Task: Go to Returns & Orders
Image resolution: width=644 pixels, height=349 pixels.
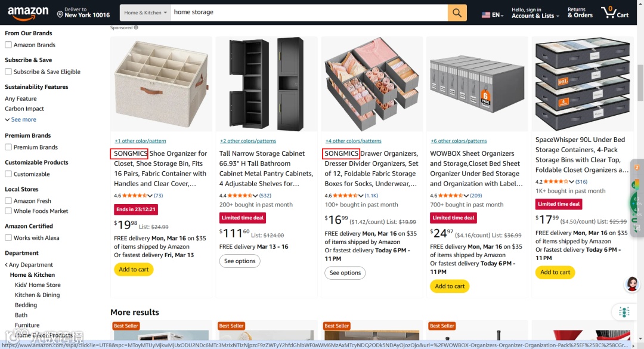Action: 580,13
